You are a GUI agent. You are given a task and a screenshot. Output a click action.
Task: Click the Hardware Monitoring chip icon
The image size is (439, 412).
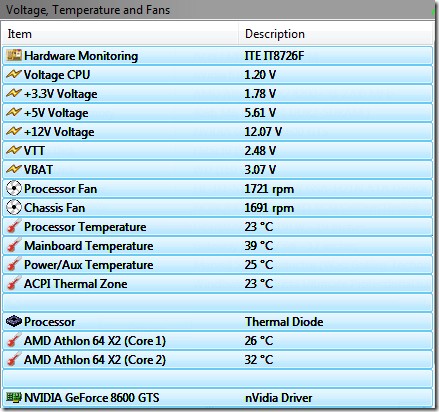pyautogui.click(x=14, y=55)
